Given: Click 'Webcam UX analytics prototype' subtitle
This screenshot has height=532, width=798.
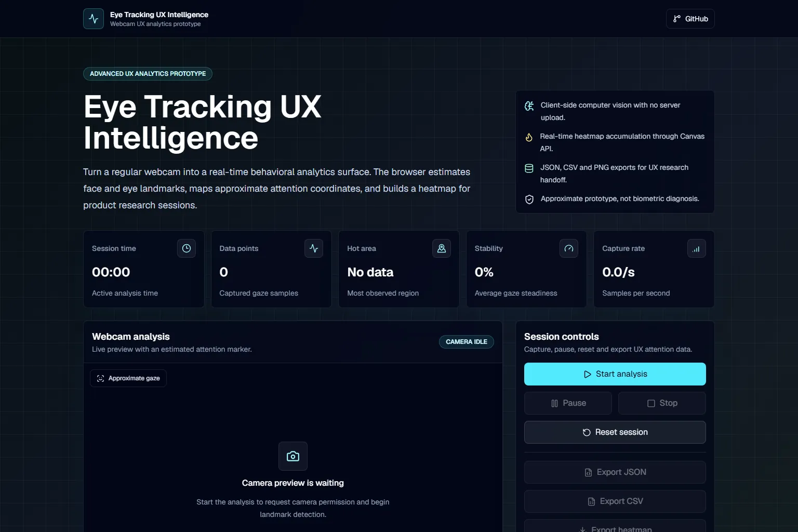Looking at the screenshot, I should (x=155, y=24).
